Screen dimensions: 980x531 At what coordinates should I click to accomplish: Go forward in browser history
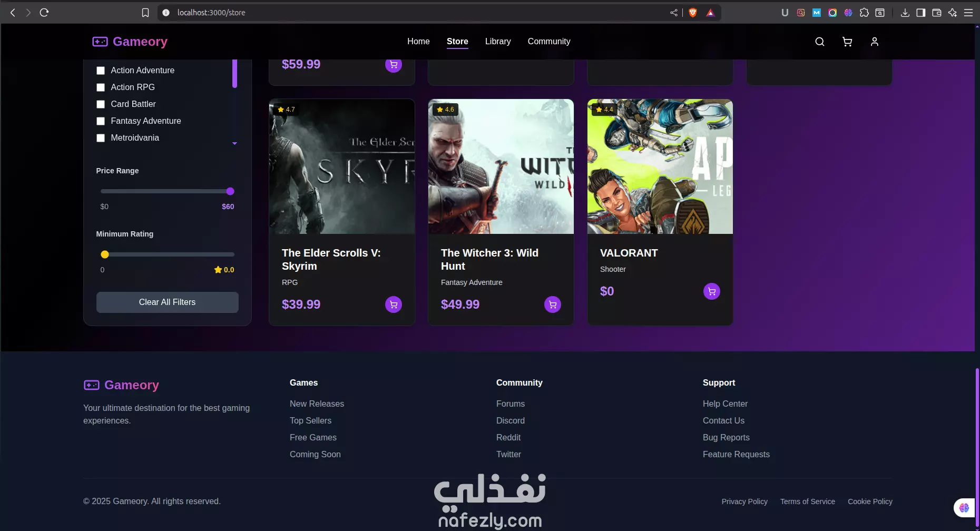28,13
